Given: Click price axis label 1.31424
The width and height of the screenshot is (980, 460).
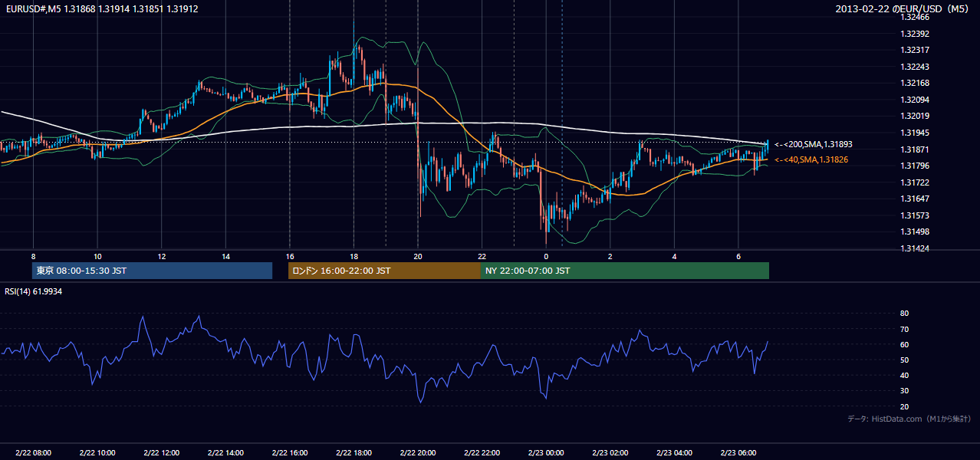Looking at the screenshot, I should click(x=915, y=248).
